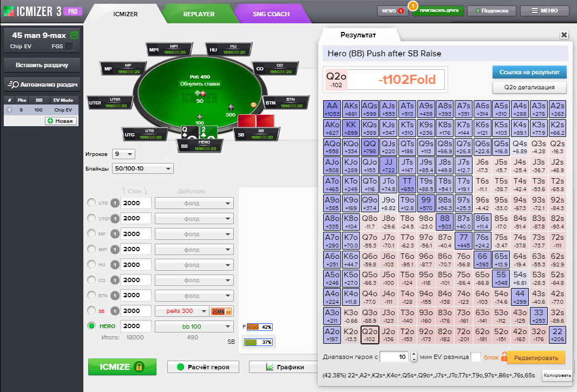
Task: Click the orange lock icon next to блок
Action: pos(504,357)
